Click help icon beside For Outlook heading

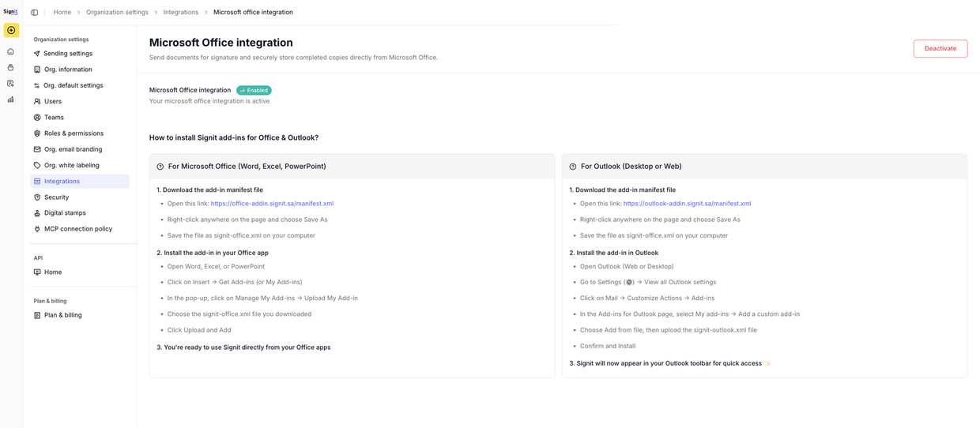[x=573, y=167]
